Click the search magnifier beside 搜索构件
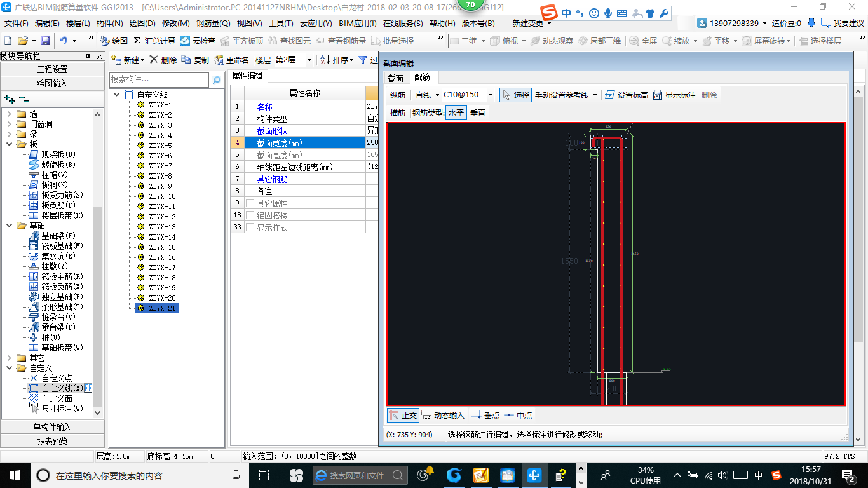Screen dimensions: 868x488 pyautogui.click(x=217, y=79)
